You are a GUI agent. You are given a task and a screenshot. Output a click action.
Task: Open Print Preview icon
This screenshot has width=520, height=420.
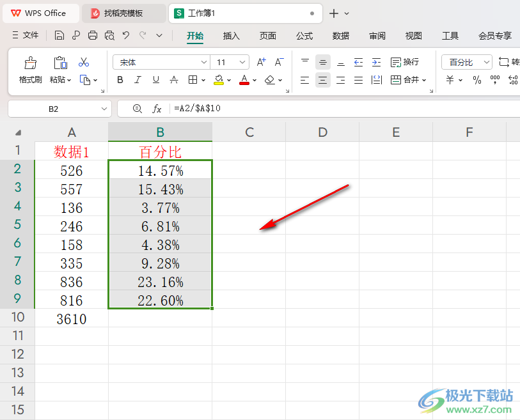coord(109,35)
